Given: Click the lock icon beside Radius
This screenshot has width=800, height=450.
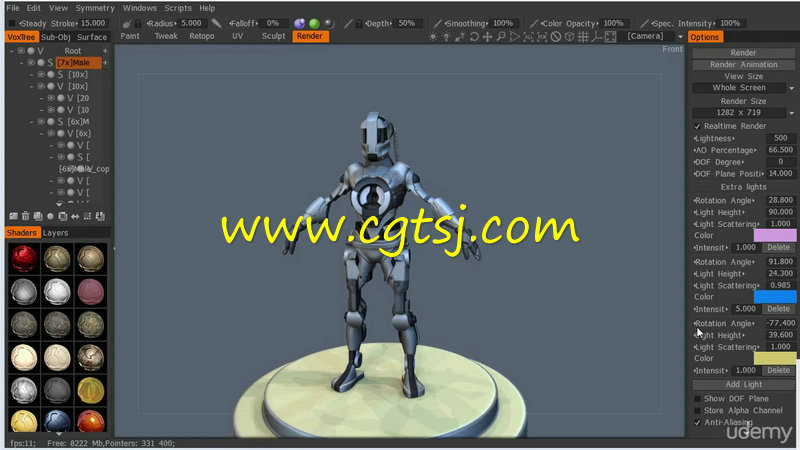Looking at the screenshot, I should click(138, 23).
